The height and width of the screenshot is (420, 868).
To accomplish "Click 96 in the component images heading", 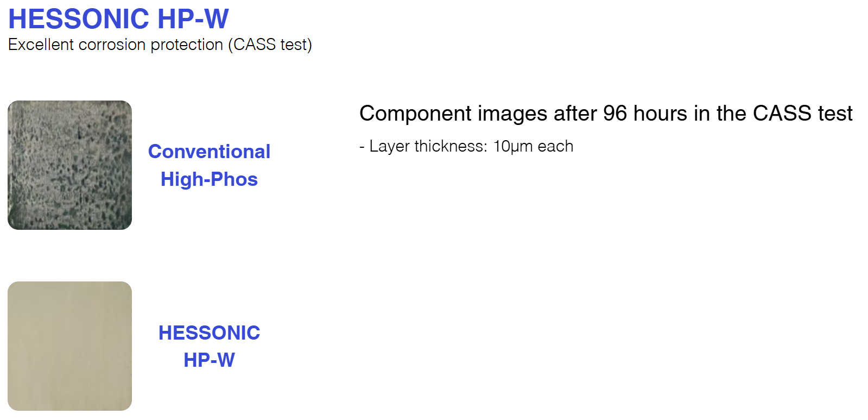I will [614, 114].
